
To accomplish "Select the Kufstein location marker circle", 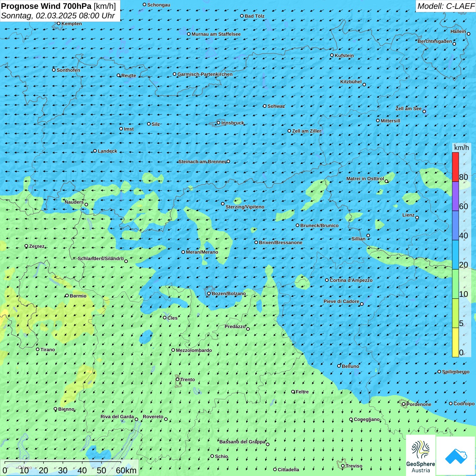I will click(x=332, y=55).
